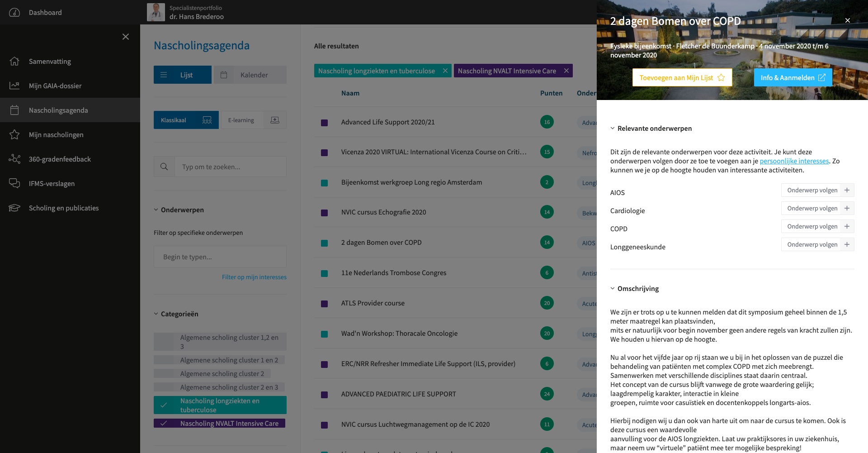Close the sidebar with the X icon
Image resolution: width=868 pixels, height=453 pixels.
(126, 37)
